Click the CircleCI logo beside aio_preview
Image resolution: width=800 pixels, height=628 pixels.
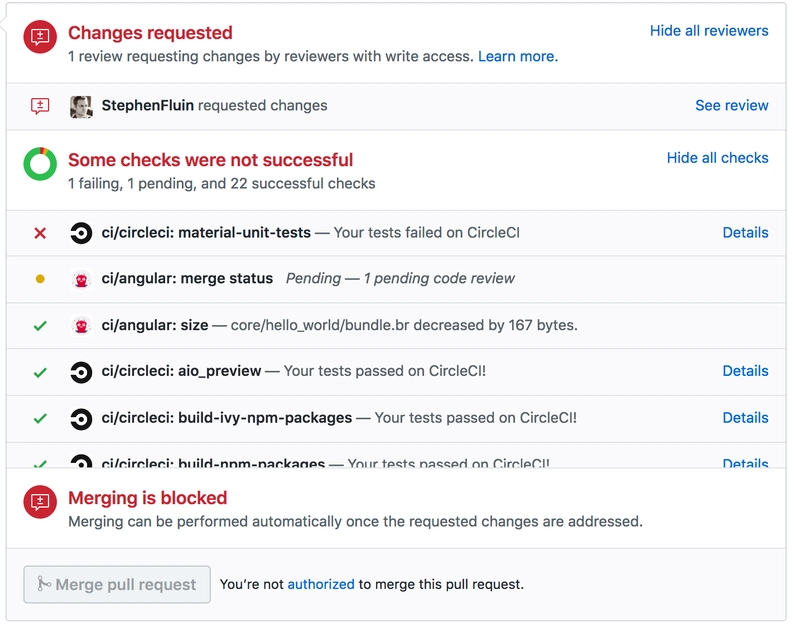pyautogui.click(x=81, y=372)
